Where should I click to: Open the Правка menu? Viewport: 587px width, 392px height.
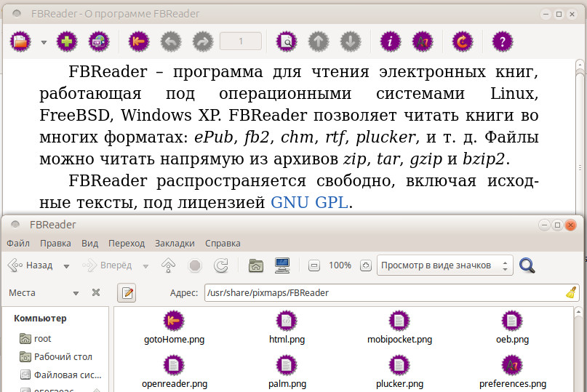[55, 244]
